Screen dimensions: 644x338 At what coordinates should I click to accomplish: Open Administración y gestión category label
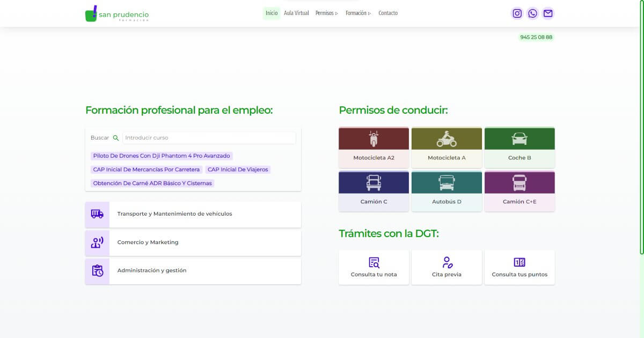pos(152,270)
